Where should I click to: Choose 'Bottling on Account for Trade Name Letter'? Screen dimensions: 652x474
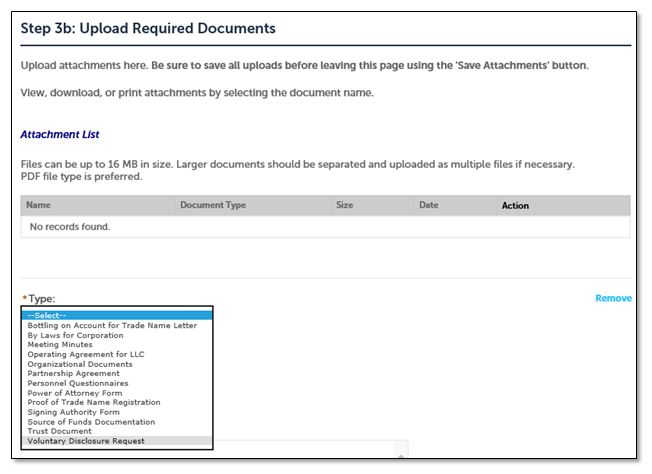pos(117,325)
